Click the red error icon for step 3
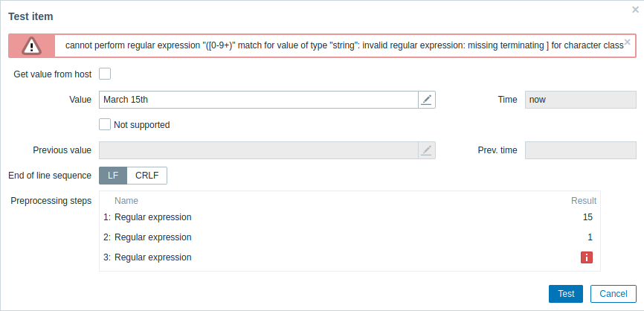This screenshot has width=644, height=311. [x=587, y=257]
